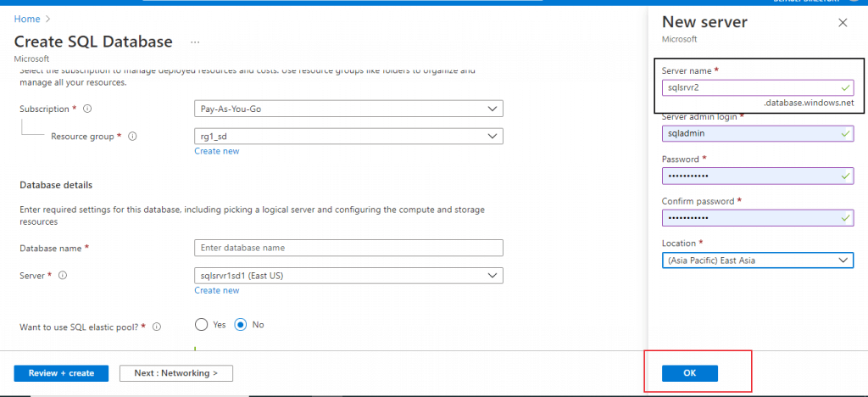Expand the Server selection dropdown
The width and height of the screenshot is (868, 397).
pyautogui.click(x=348, y=276)
